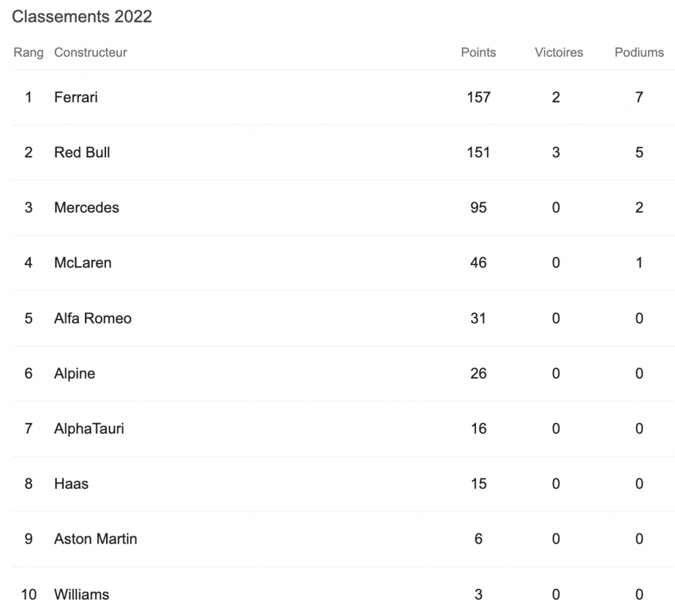Click Ferrari's 157 points value

point(478,98)
